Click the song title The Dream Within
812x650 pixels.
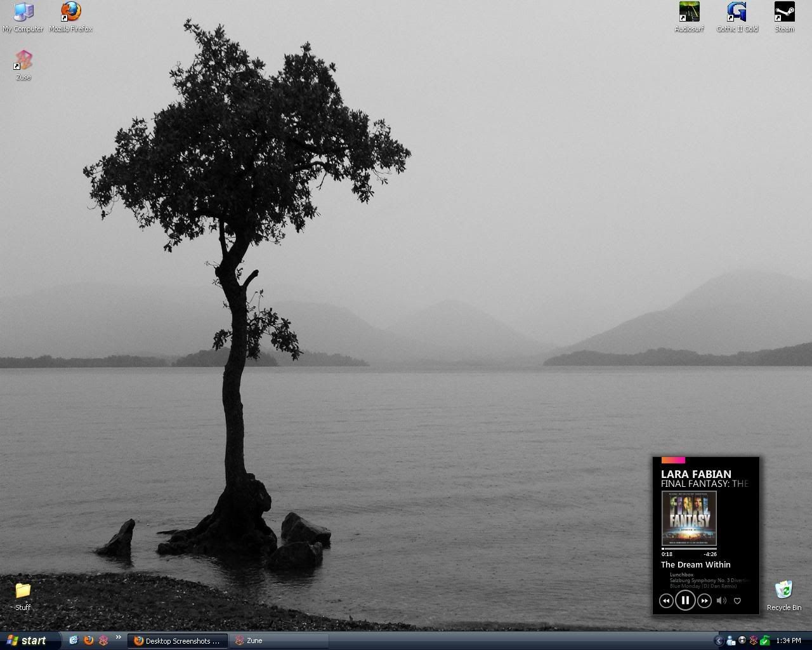click(x=695, y=564)
